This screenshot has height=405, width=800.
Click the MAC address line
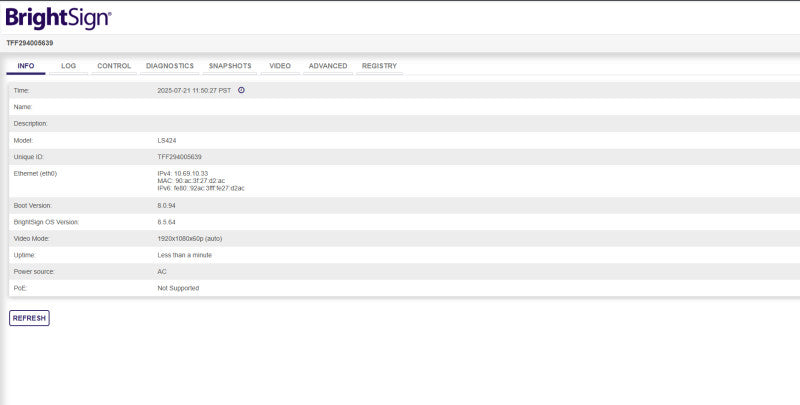pos(191,181)
